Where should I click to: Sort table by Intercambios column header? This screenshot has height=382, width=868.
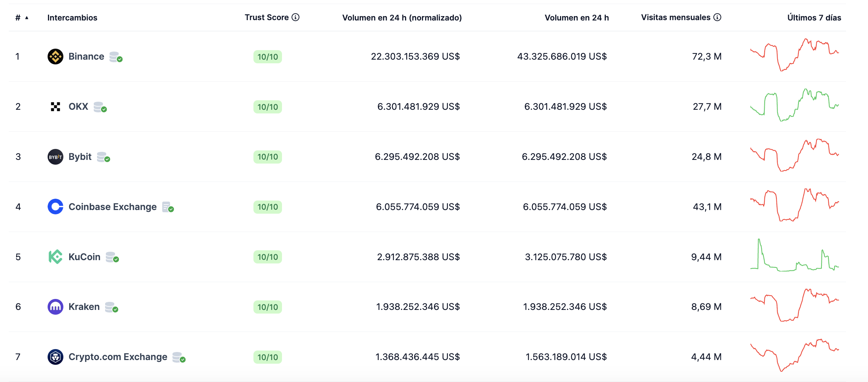[x=72, y=18]
